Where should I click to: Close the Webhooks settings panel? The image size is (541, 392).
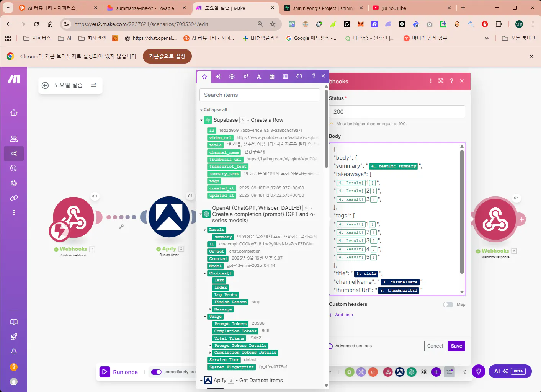coord(462,81)
